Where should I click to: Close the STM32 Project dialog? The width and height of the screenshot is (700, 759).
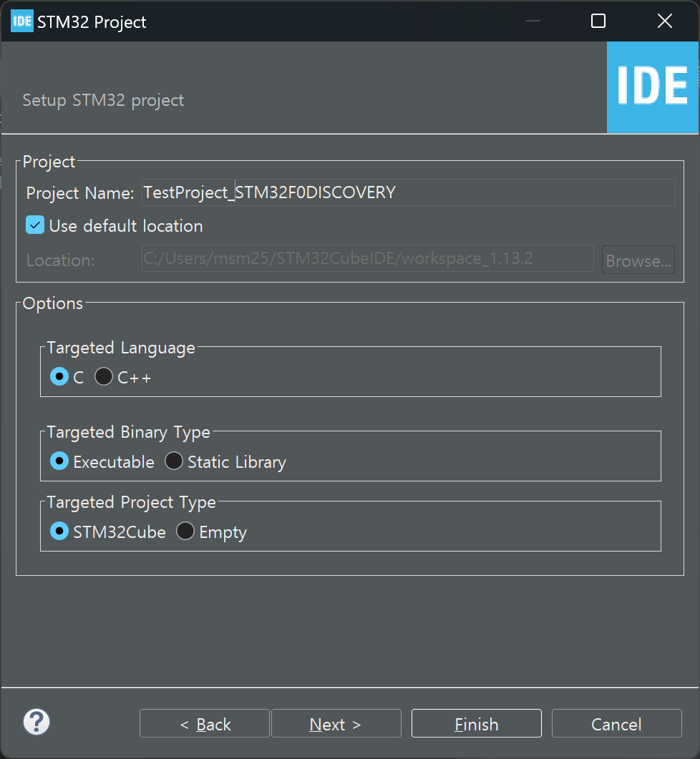coord(665,21)
